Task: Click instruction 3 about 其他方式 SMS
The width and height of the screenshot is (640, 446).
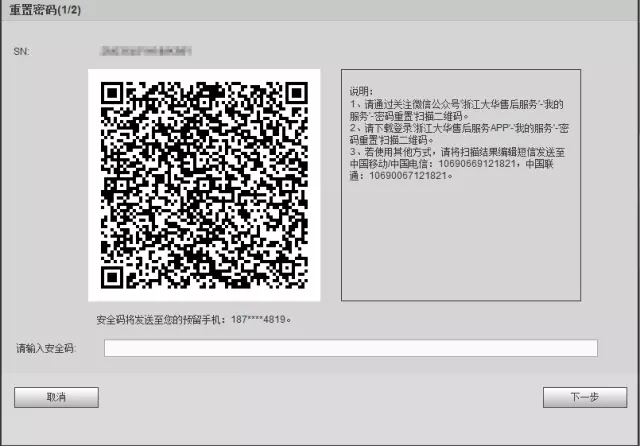Action: click(x=457, y=164)
